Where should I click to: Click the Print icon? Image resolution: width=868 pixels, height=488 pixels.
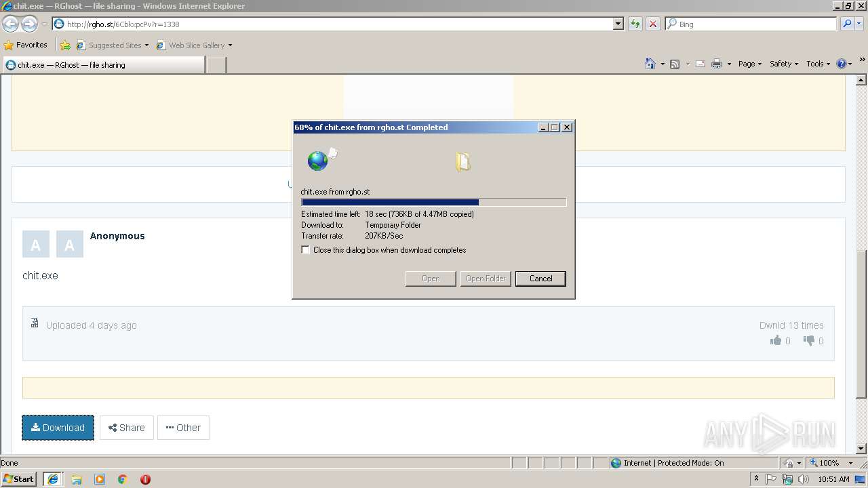[x=716, y=64]
